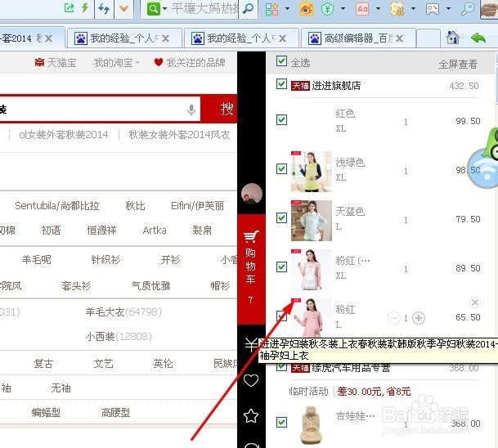The width and height of the screenshot is (498, 448).
Task: Click the microphone voice search icon
Action: (191, 110)
